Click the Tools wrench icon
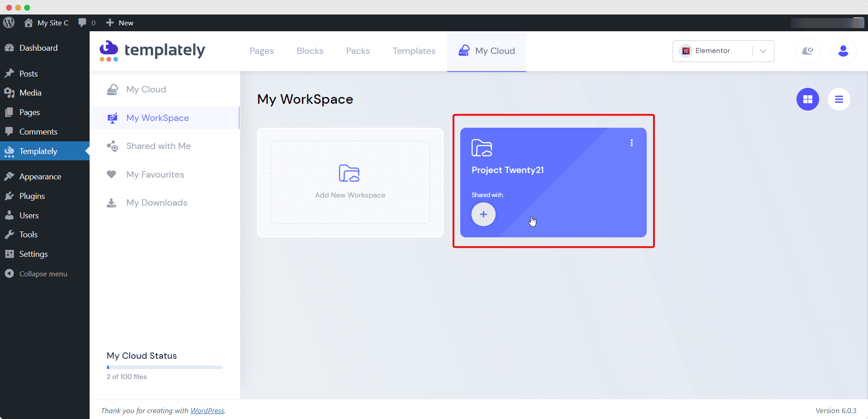Image resolution: width=868 pixels, height=419 pixels. (x=9, y=234)
